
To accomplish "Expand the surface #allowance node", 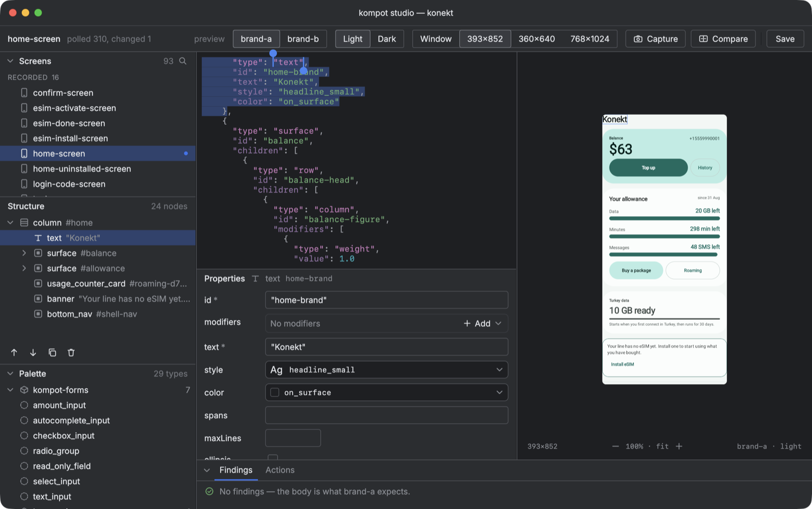I will (x=24, y=268).
